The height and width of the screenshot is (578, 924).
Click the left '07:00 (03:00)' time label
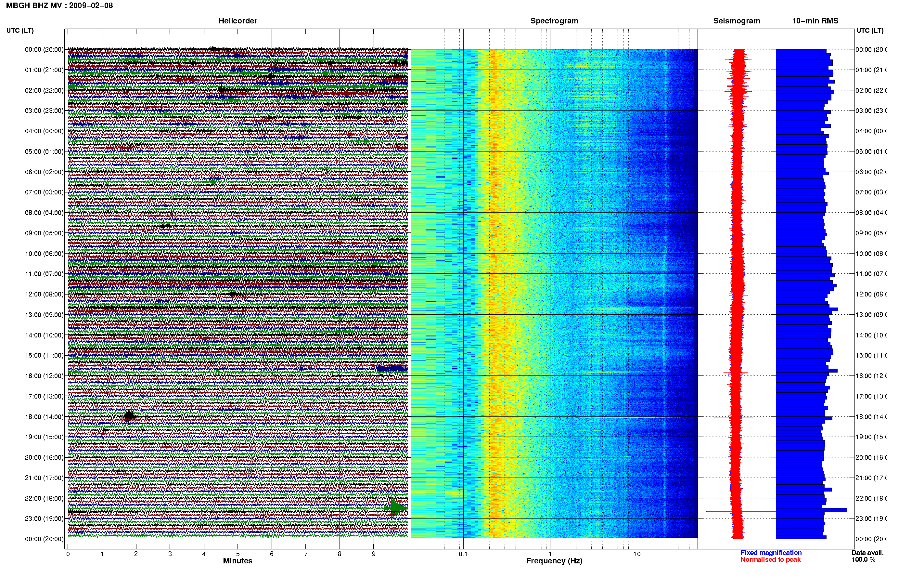(44, 192)
